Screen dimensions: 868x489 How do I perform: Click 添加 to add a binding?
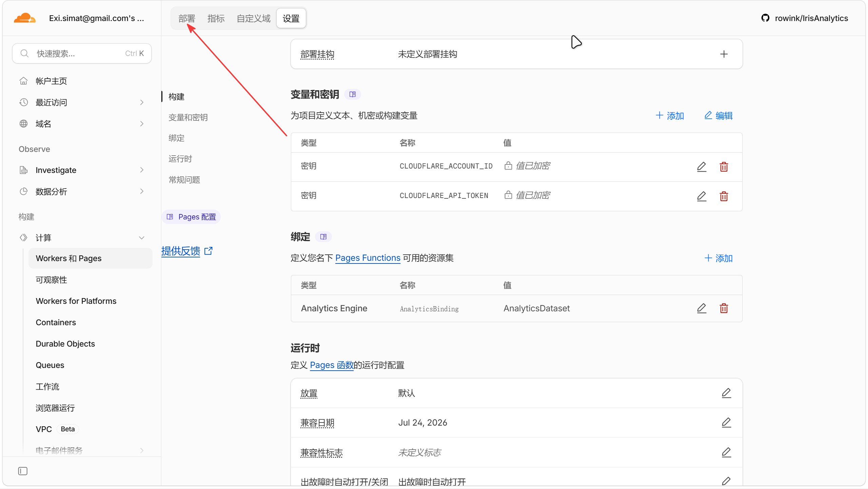(718, 258)
